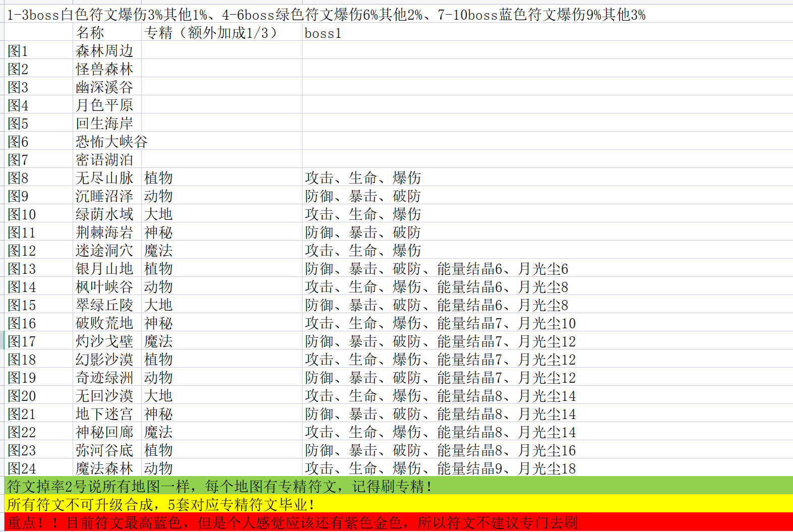The height and width of the screenshot is (532, 793).
Task: Click the cell '奇迹绿洲'
Action: pyautogui.click(x=107, y=377)
